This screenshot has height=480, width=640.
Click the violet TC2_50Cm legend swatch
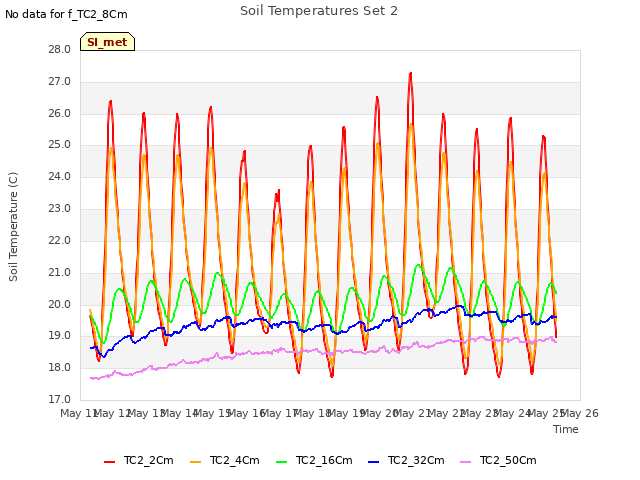click(x=465, y=461)
